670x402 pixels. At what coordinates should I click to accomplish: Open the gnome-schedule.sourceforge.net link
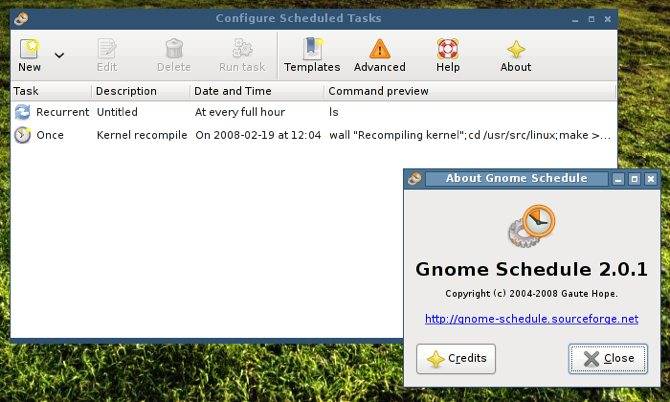(532, 319)
